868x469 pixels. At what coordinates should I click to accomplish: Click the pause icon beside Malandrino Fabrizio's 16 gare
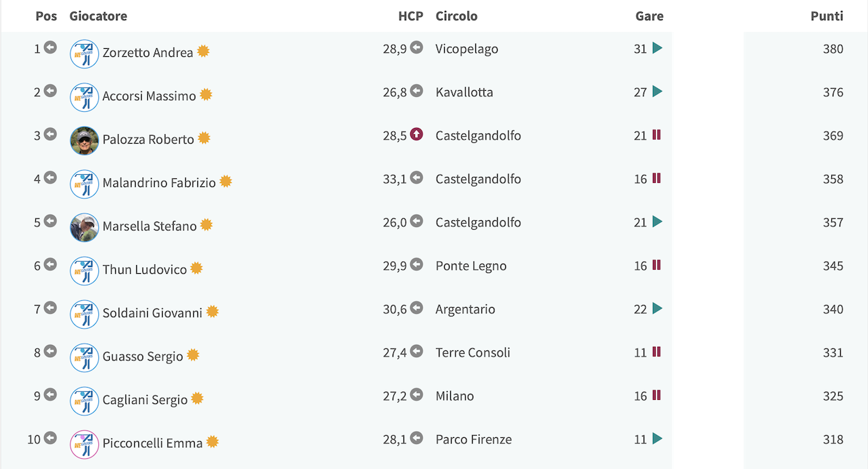[x=656, y=178]
